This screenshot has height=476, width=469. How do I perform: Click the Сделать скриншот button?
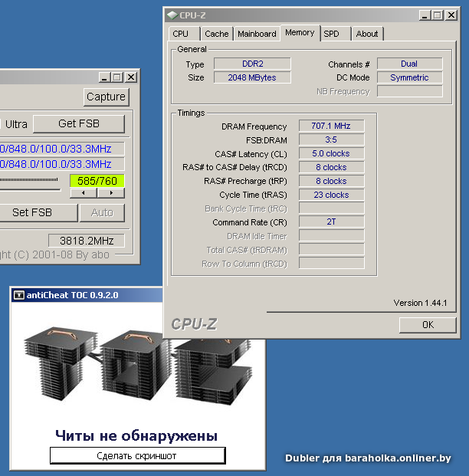tap(137, 455)
